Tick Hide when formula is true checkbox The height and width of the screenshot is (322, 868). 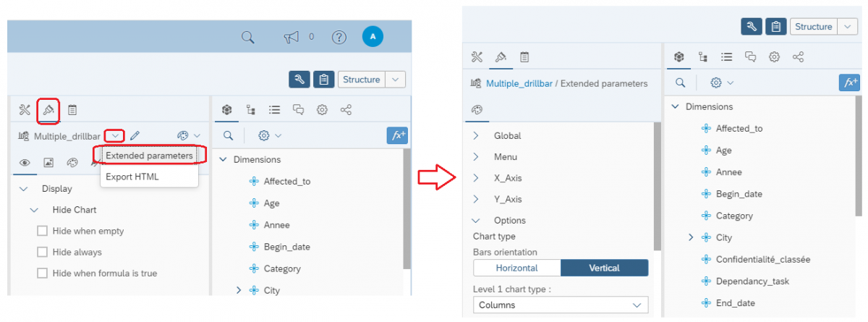[x=42, y=274]
